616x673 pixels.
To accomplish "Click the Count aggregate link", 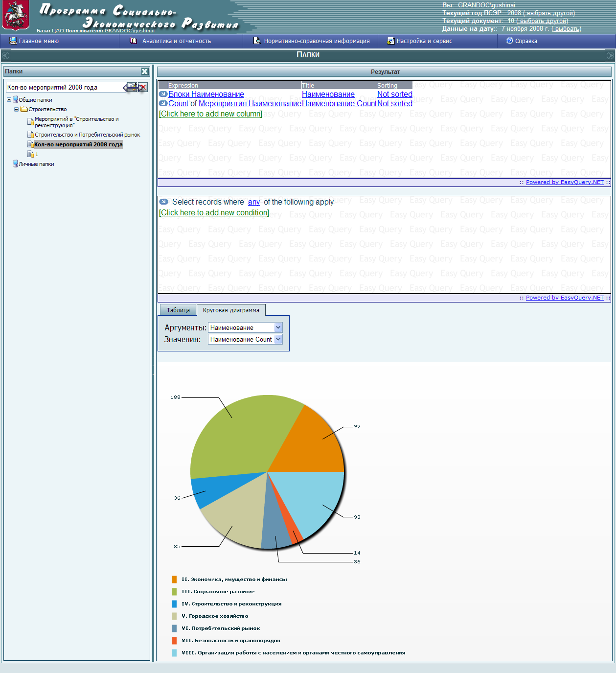I will pos(179,103).
